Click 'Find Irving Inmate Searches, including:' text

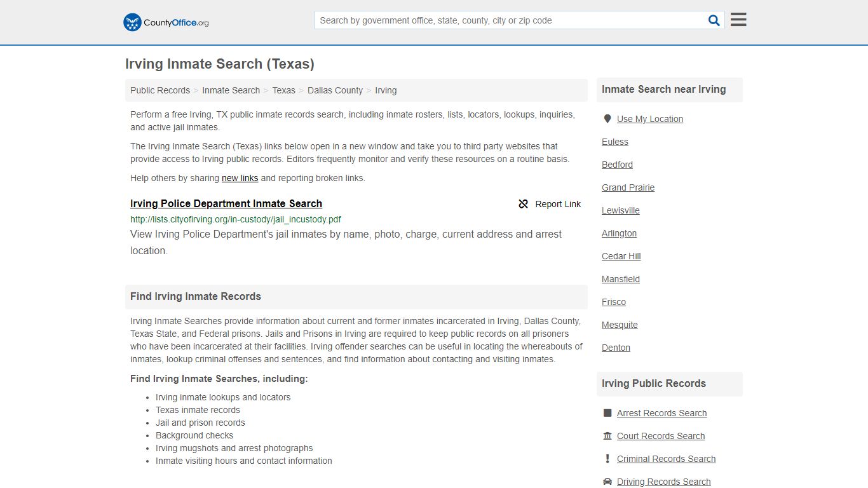(219, 379)
